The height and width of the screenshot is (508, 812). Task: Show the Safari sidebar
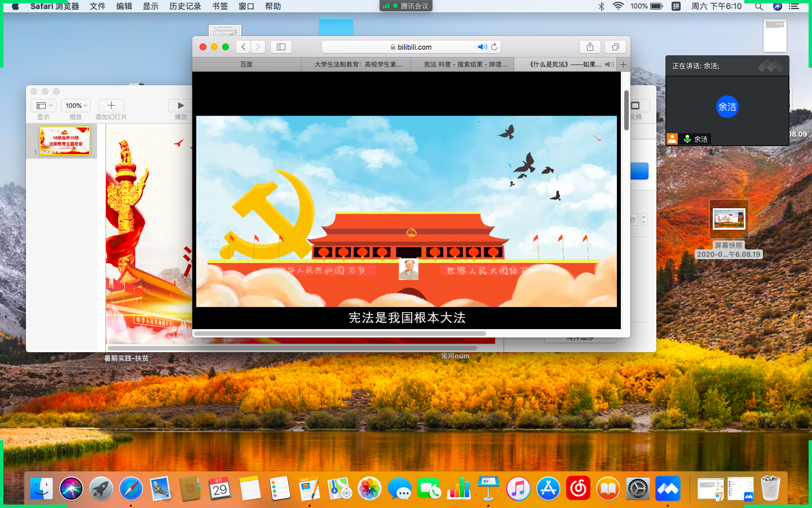click(x=281, y=47)
